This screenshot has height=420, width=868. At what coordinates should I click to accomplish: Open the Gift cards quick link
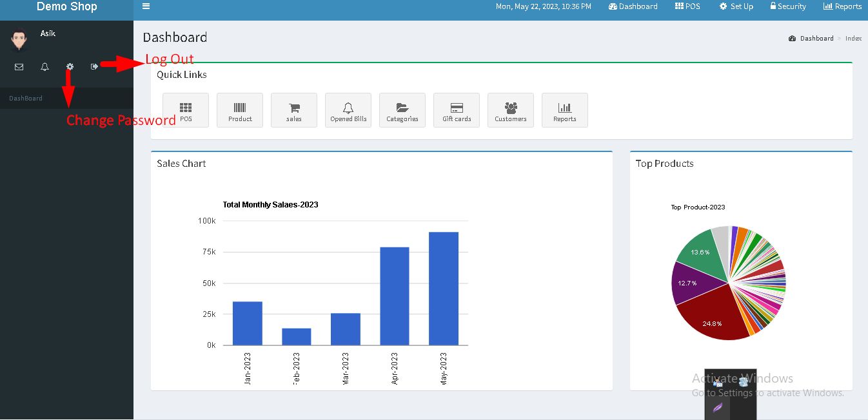(457, 110)
